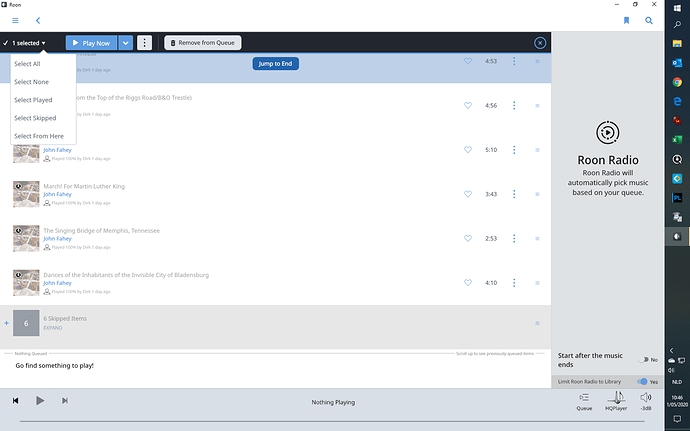Viewport: 690px width, 431px height.
Task: Open the hamburger navigation menu
Action: [15, 21]
